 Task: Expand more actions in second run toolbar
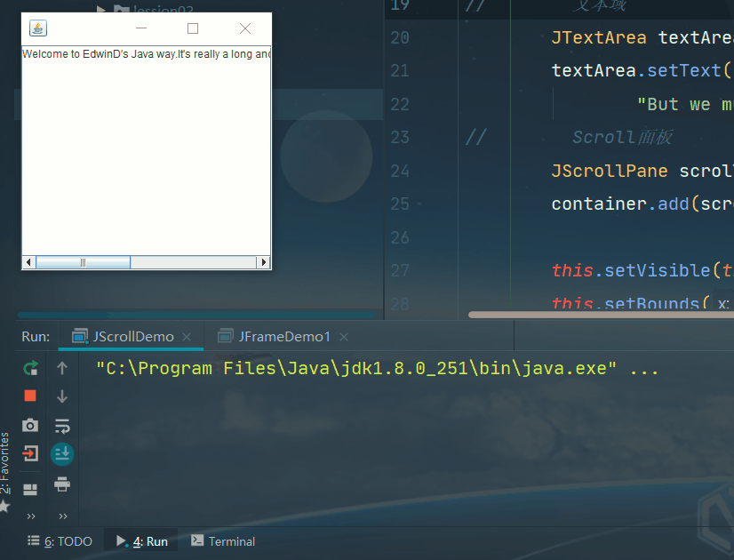coord(62,516)
